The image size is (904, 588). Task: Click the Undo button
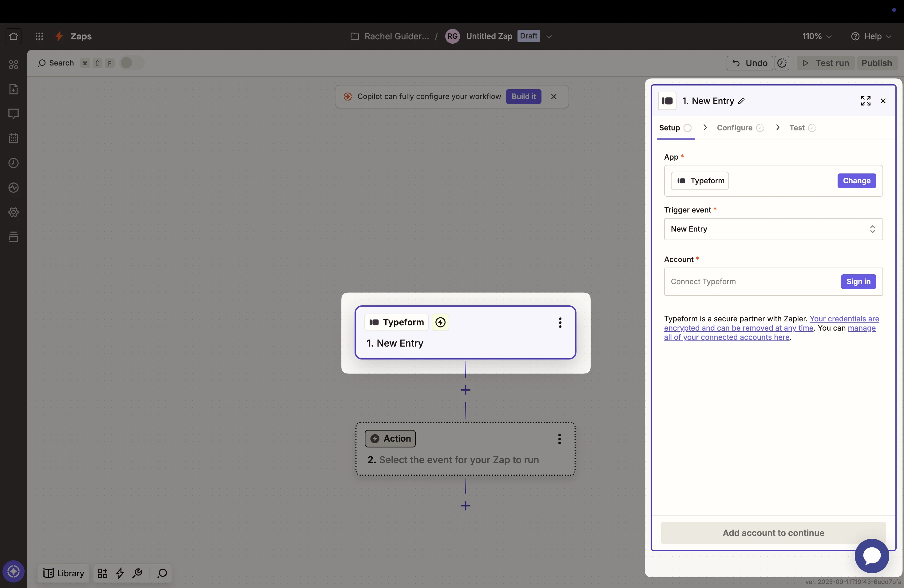[x=750, y=63]
